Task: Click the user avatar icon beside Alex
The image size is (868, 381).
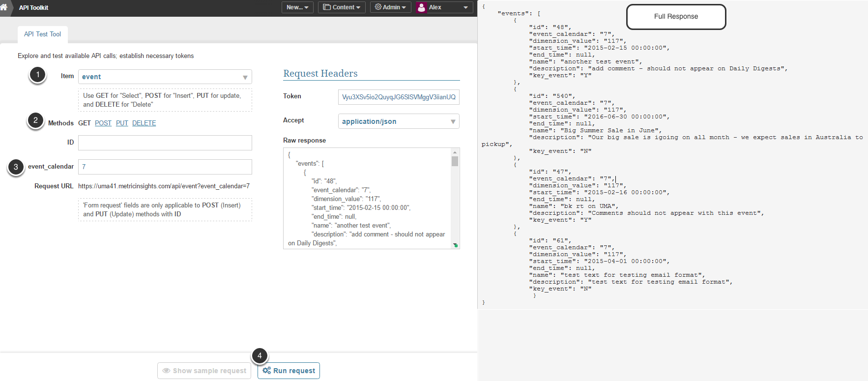Action: (421, 7)
